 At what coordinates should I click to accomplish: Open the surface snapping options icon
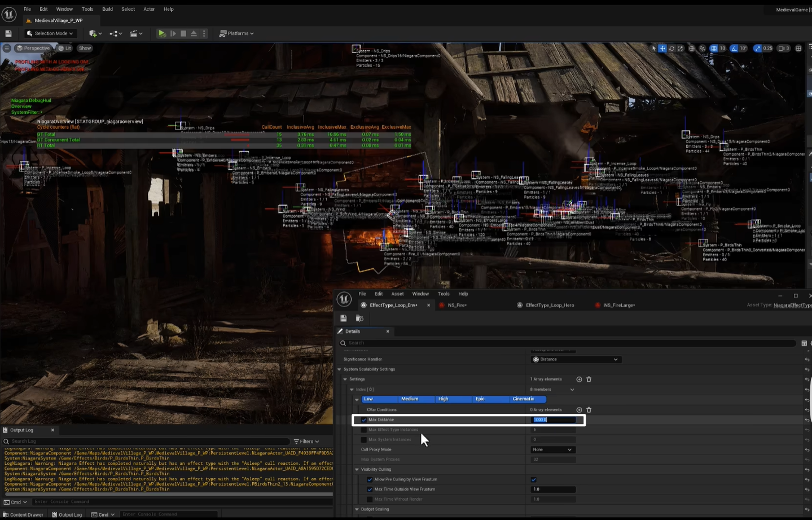(x=703, y=49)
